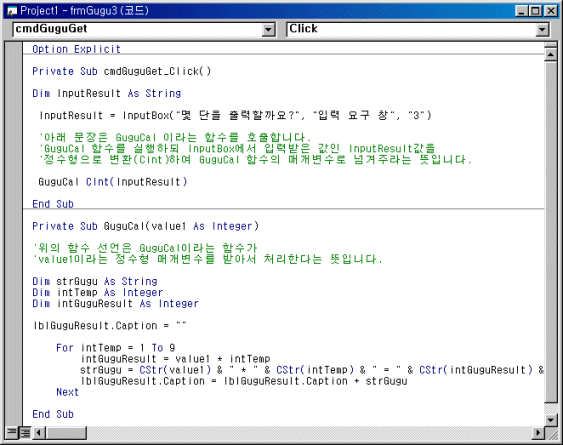The width and height of the screenshot is (563, 445).
Task: Open the cmdGuguGet object dropdown arrow
Action: 268,29
